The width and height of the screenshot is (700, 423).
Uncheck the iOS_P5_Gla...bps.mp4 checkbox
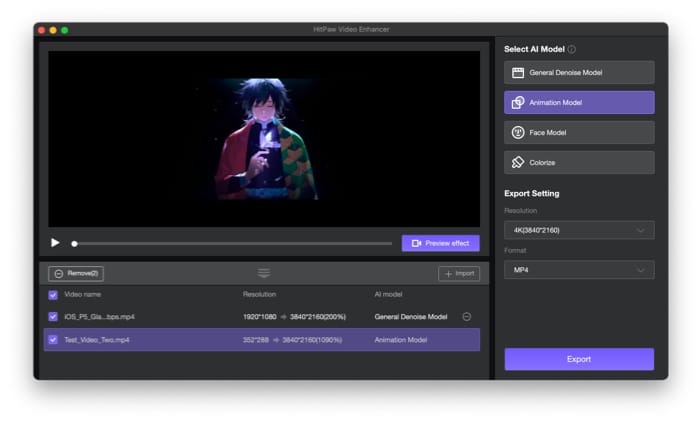[53, 316]
